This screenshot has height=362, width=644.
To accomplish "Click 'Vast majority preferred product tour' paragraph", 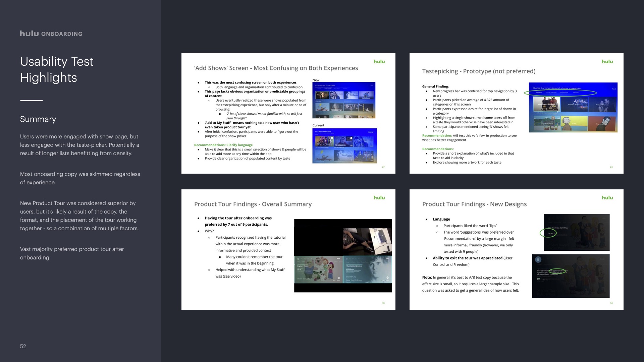I will [72, 253].
